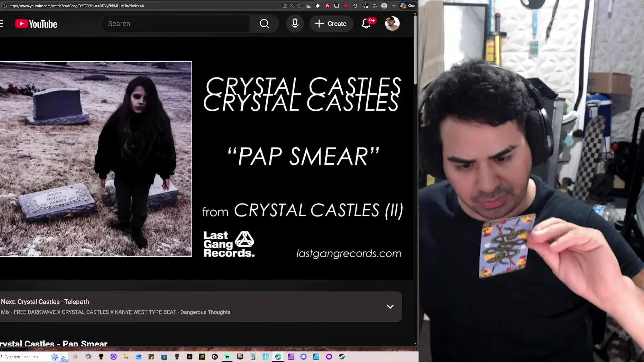Open YouTube notifications bell
The width and height of the screenshot is (644, 362).
[x=366, y=24]
